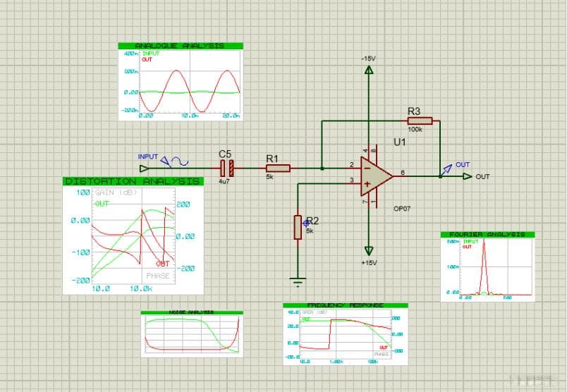Select capacitor C5 symbol
Screen dimensions: 567x392
[226, 169]
